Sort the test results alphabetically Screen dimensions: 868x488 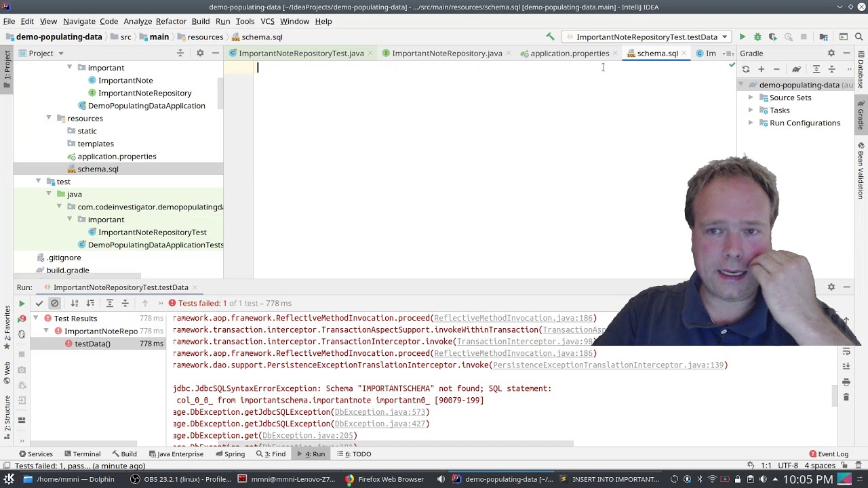tap(75, 304)
